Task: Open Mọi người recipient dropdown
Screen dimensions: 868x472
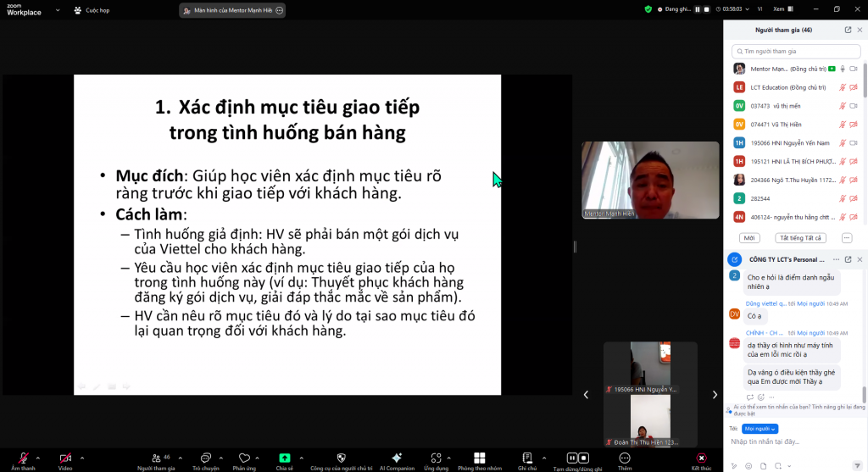Action: (x=759, y=429)
